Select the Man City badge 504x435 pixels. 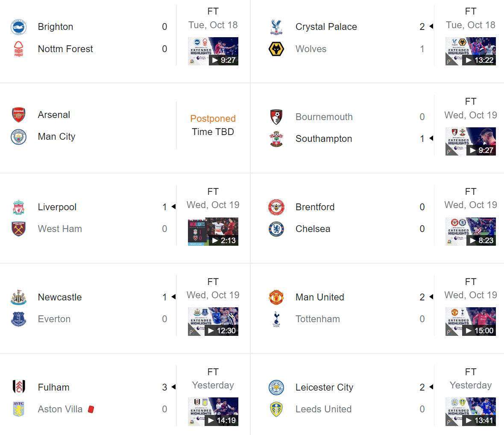tap(19, 136)
